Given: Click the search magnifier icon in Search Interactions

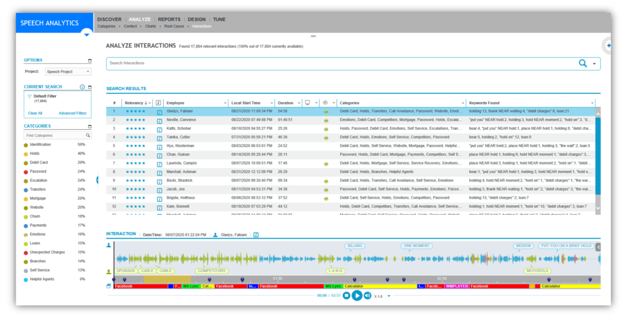Looking at the screenshot, I should pos(583,64).
